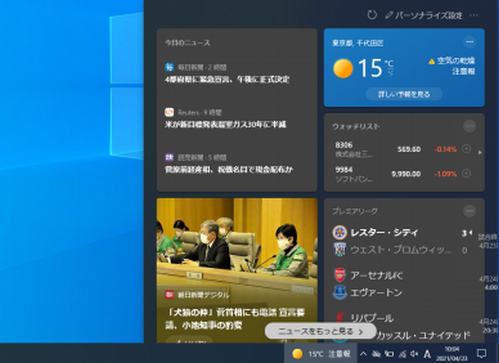Open the air dryness warning alert
Viewport: 499px width, 363px height.
tap(452, 66)
